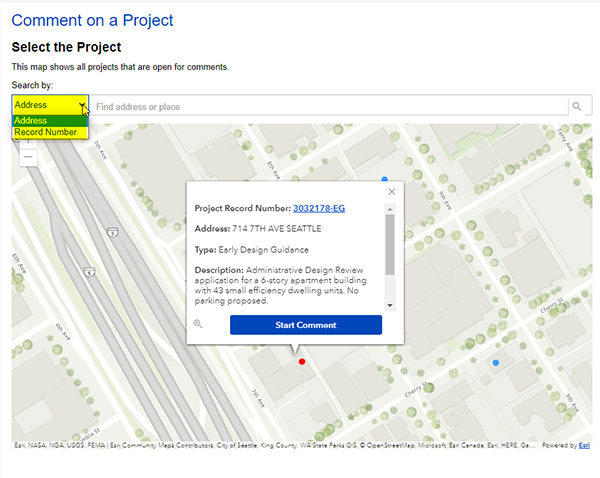The width and height of the screenshot is (600, 478).
Task: Select the blue marker near Cherry St
Action: pyautogui.click(x=496, y=362)
